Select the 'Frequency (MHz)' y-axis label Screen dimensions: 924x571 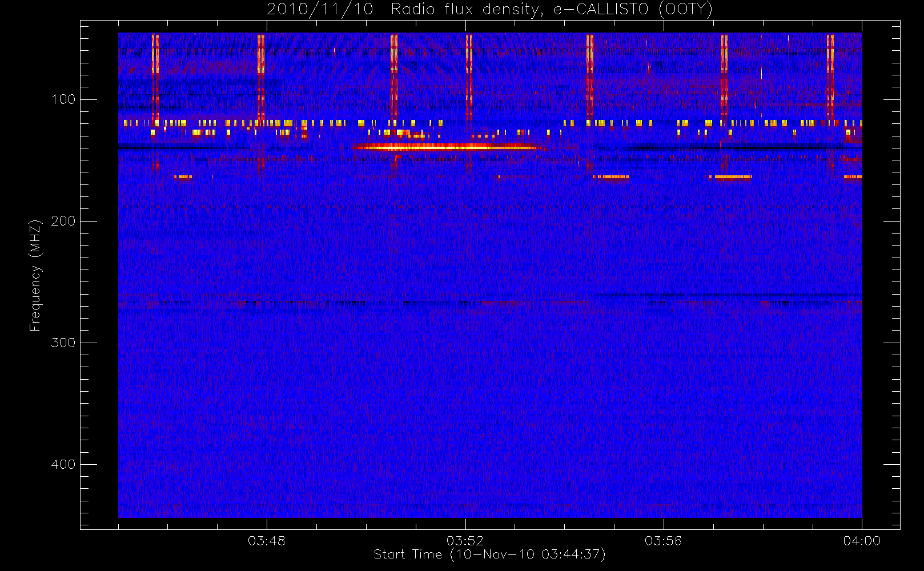click(x=35, y=275)
